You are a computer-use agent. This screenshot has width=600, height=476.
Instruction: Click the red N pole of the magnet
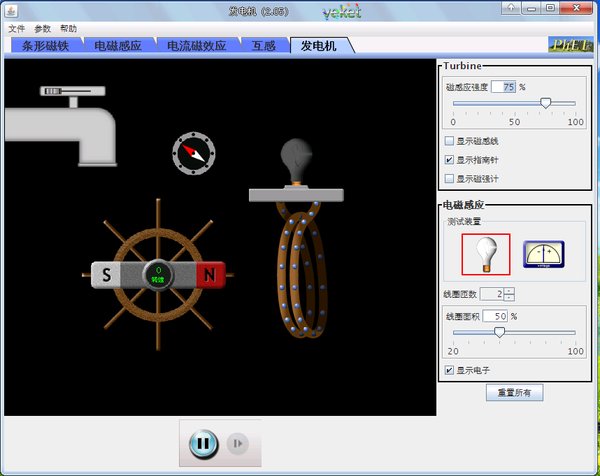pyautogui.click(x=210, y=274)
